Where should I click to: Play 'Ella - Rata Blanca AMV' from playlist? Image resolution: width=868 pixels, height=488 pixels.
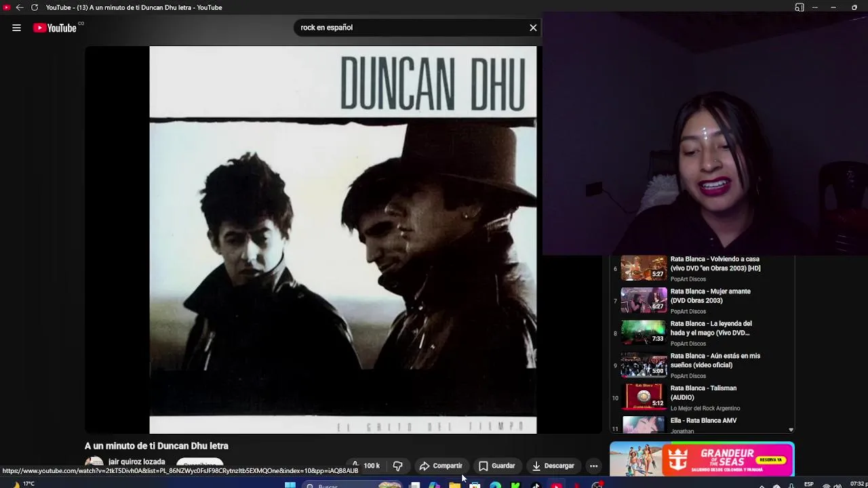[x=704, y=421]
